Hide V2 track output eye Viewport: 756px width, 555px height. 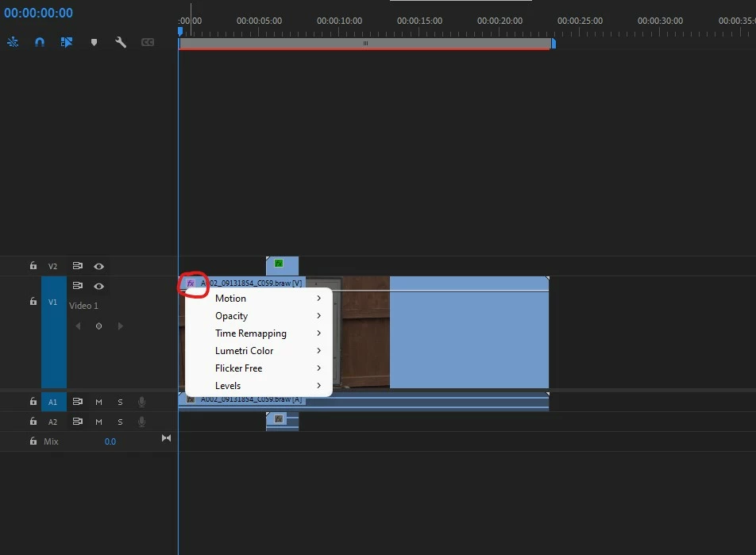pyautogui.click(x=98, y=266)
